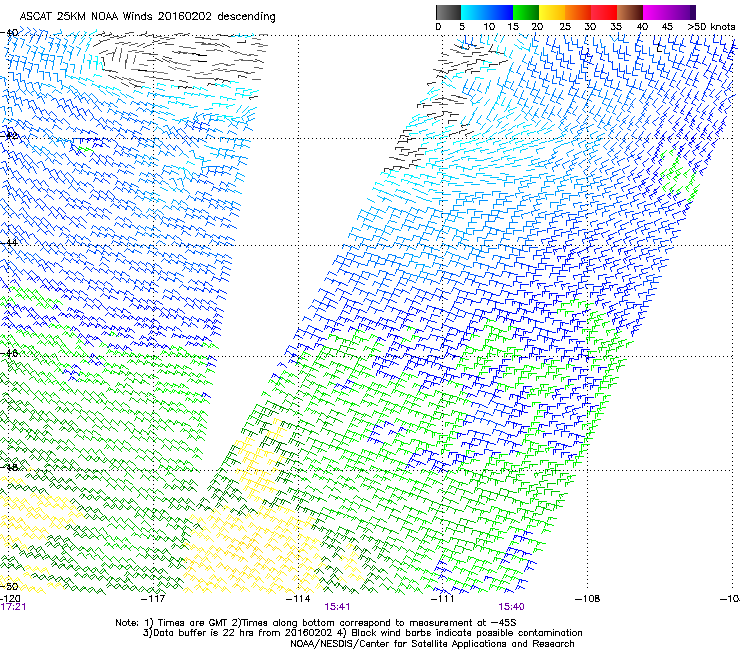740x650 pixels.
Task: Click the magenta 40-45 knots legend swatch
Action: pyautogui.click(x=656, y=12)
